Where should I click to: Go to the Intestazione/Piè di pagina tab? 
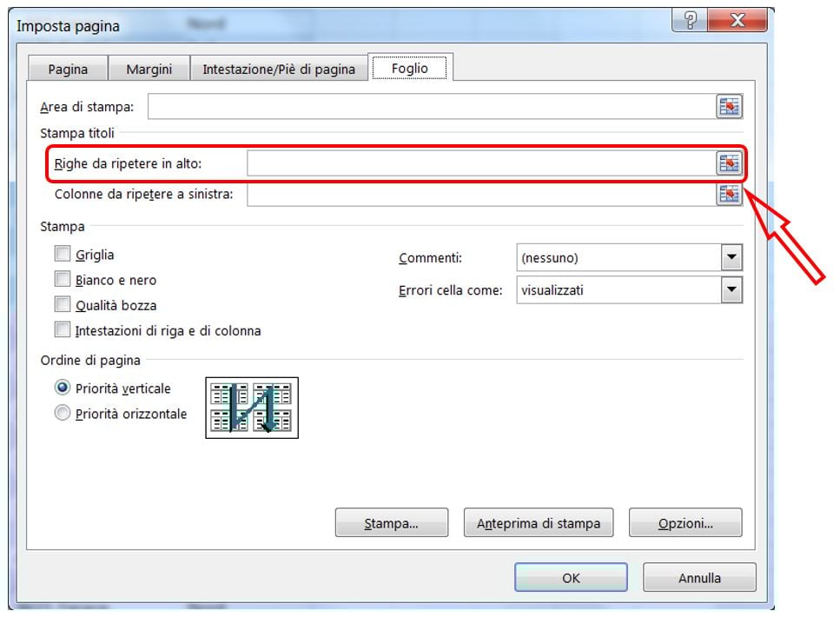point(279,70)
